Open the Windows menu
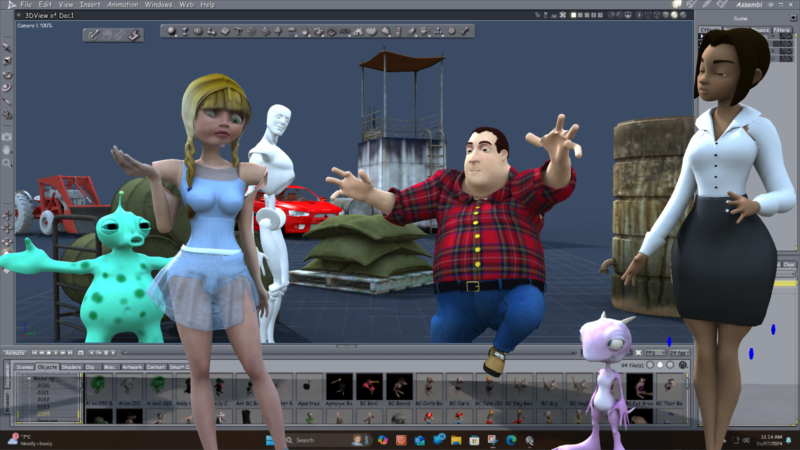 point(158,5)
